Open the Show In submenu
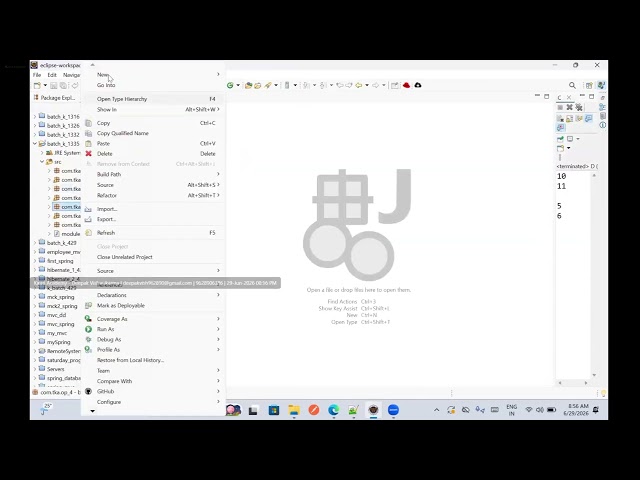The width and height of the screenshot is (640, 480). 154,109
